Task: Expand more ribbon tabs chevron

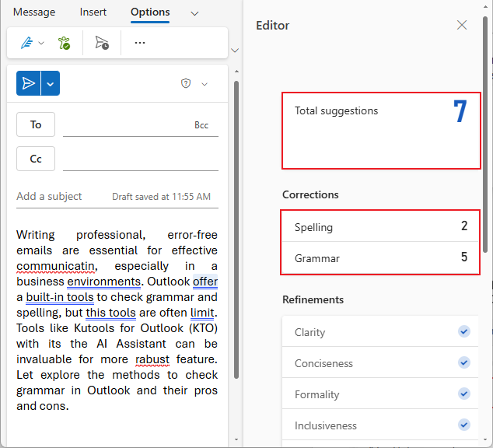Action: [194, 13]
